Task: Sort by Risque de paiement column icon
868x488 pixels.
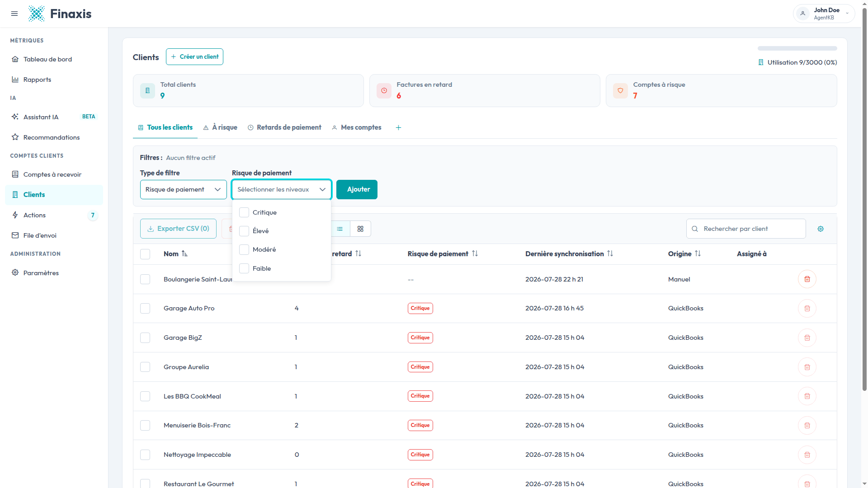Action: click(x=475, y=253)
